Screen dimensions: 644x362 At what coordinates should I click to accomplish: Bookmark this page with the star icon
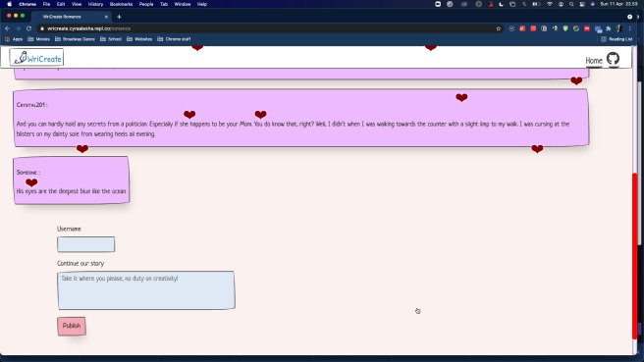498,28
